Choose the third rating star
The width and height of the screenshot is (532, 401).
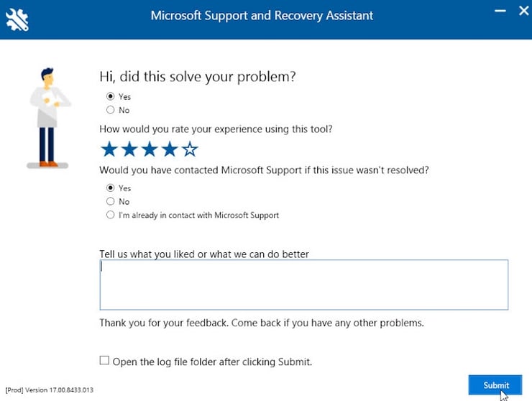pos(150,149)
